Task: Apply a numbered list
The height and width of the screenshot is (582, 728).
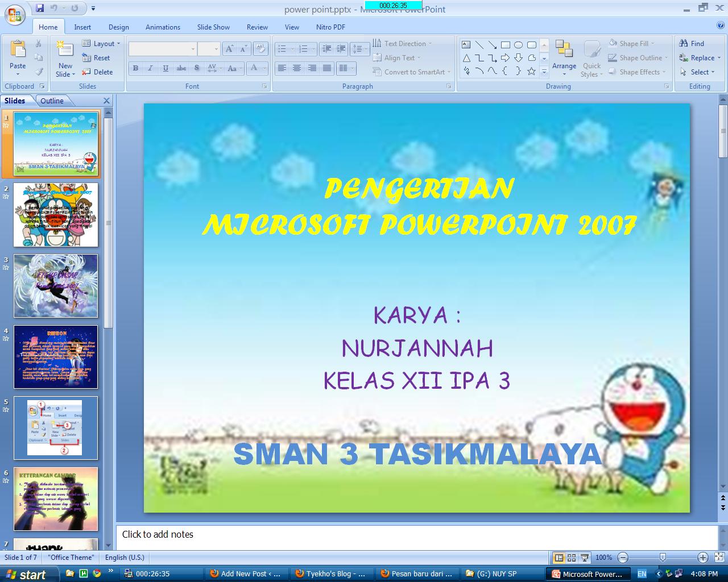Action: (x=304, y=49)
